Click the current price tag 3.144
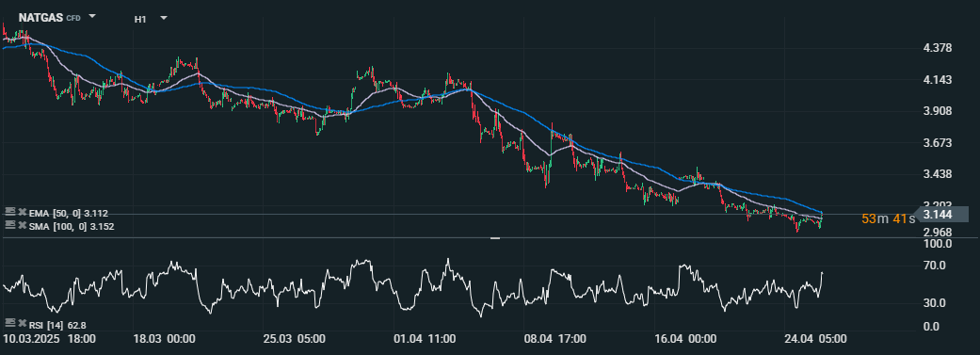Screen dimensions: 980x355 click(942, 214)
